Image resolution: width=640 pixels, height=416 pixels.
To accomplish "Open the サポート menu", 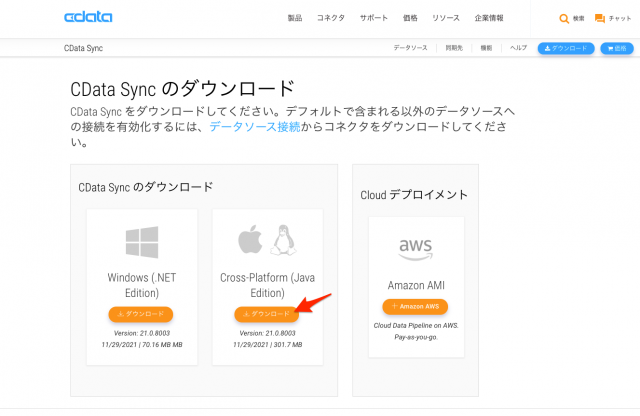I will pyautogui.click(x=373, y=18).
